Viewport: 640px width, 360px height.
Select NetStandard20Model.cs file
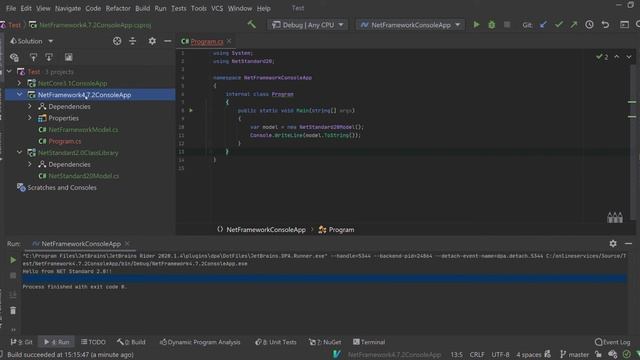coord(84,176)
